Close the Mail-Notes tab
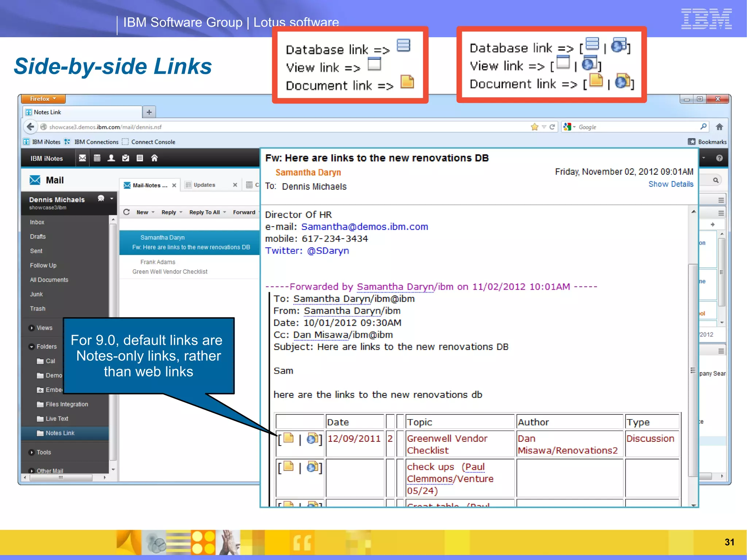Viewport: 747px width, 560px height. click(x=174, y=185)
